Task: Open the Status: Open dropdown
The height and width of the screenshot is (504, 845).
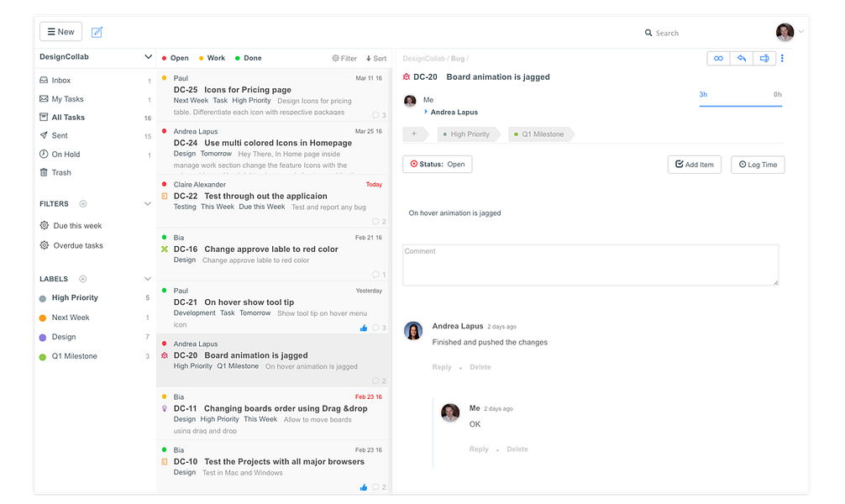Action: tap(438, 165)
